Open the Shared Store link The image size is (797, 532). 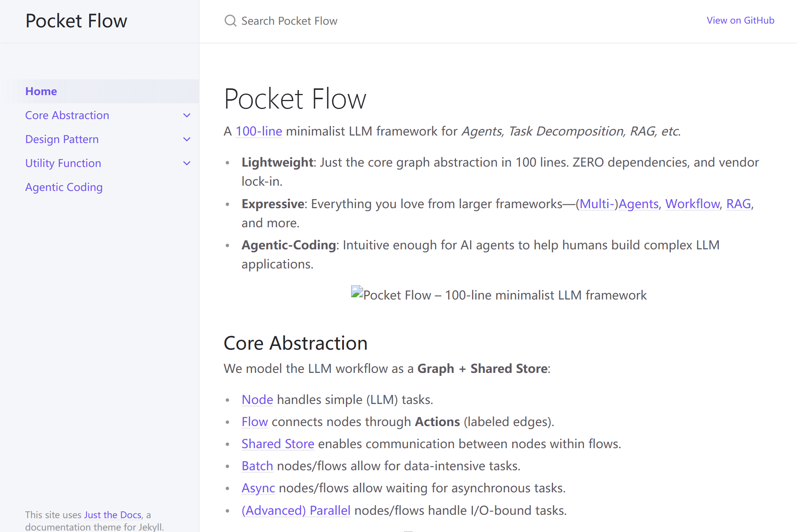click(278, 444)
